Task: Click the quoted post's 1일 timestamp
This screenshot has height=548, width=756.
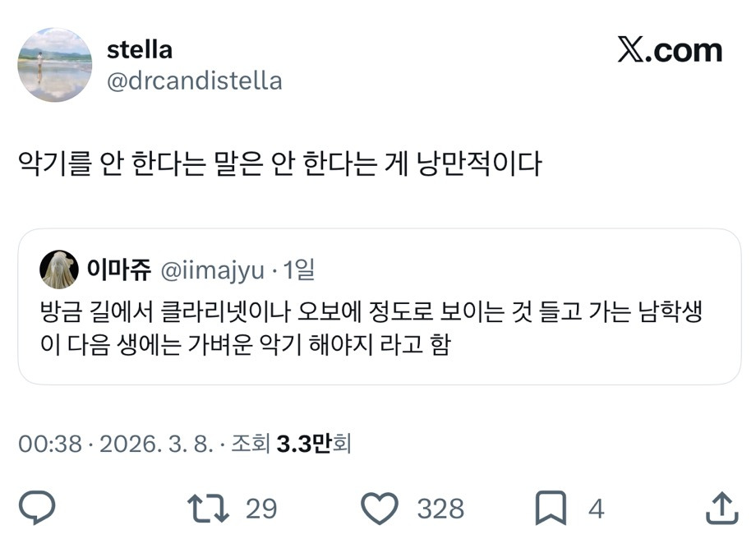Action: click(299, 269)
